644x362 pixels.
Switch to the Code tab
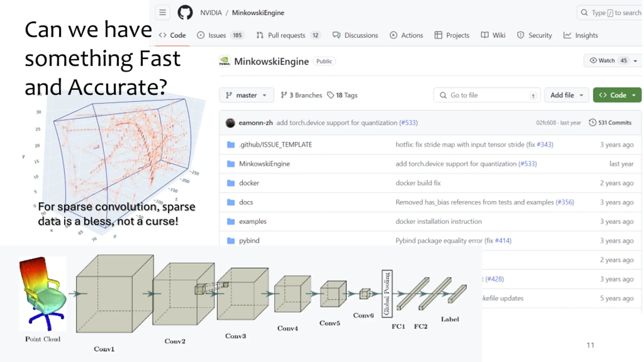172,35
